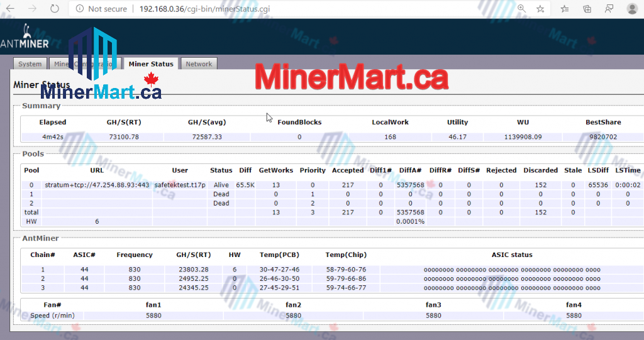Open the zoom magnifier in address bar
The height and width of the screenshot is (340, 644).
521,9
